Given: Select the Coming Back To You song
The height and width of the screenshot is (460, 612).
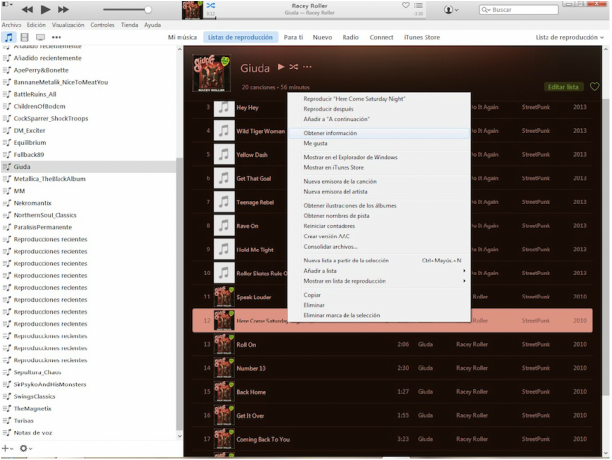Looking at the screenshot, I should [392, 439].
